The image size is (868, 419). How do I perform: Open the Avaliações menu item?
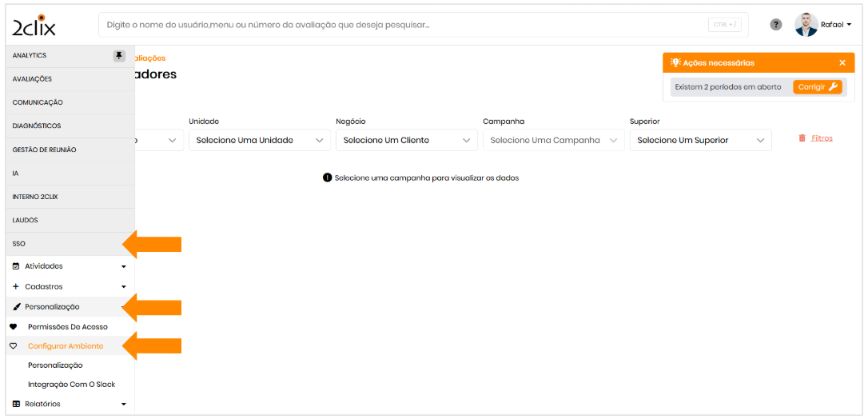click(x=33, y=79)
